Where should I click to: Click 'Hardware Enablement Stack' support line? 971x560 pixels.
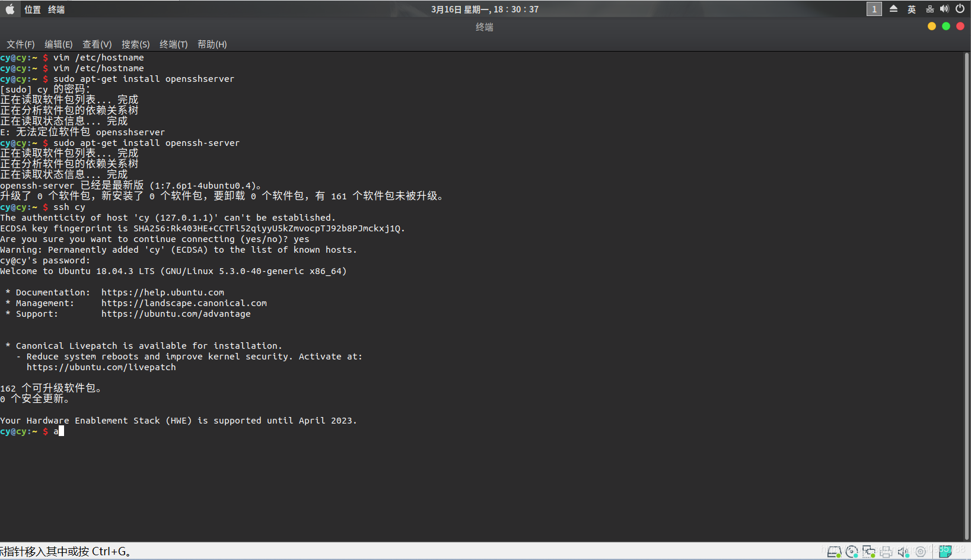[178, 421]
